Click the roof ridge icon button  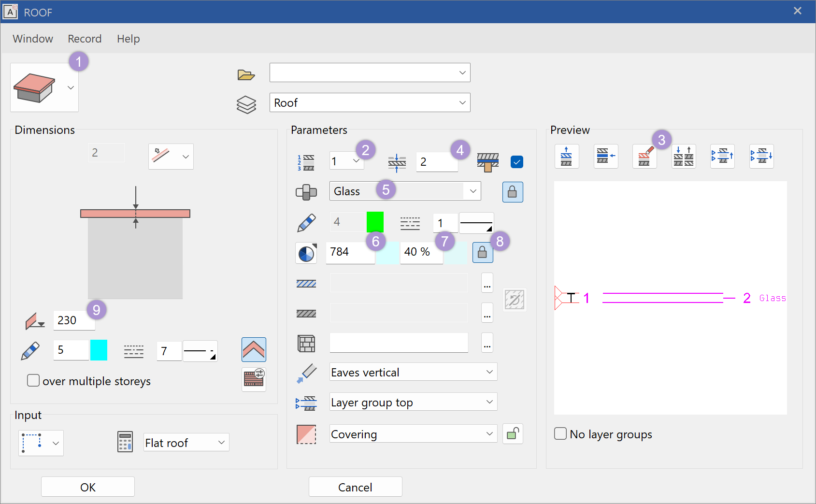tap(254, 349)
